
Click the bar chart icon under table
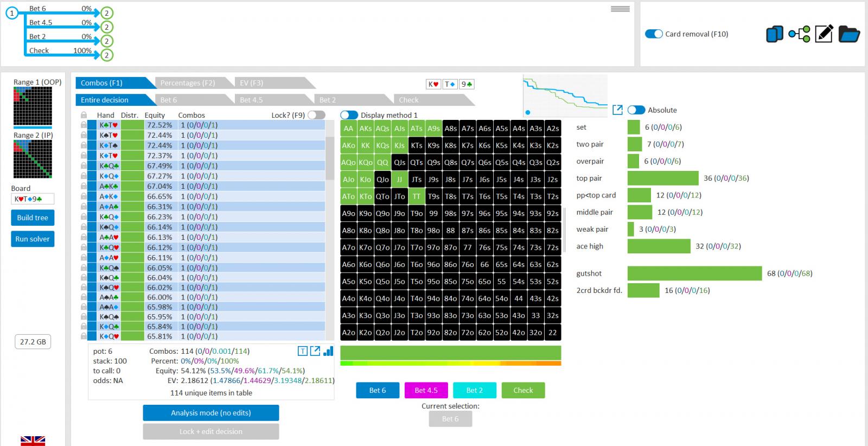click(328, 351)
